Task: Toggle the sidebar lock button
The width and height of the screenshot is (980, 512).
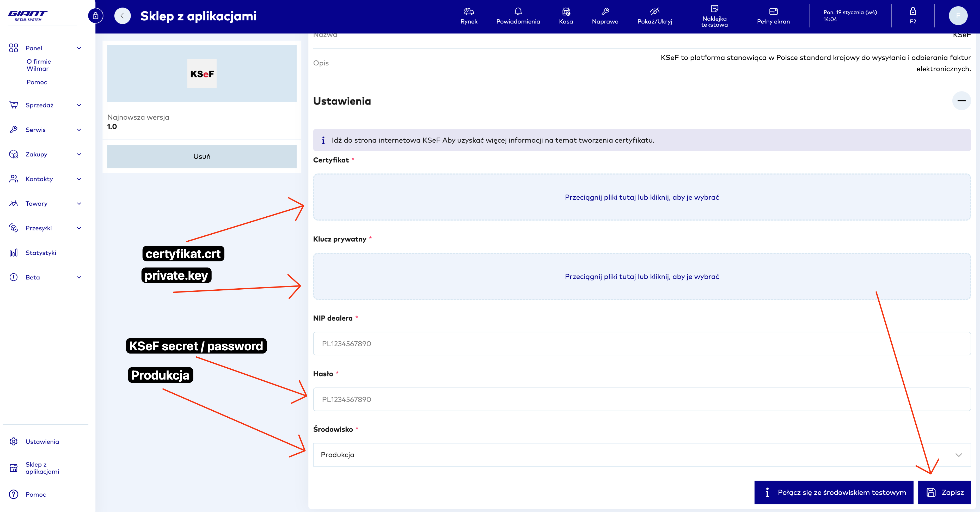Action: [95, 16]
